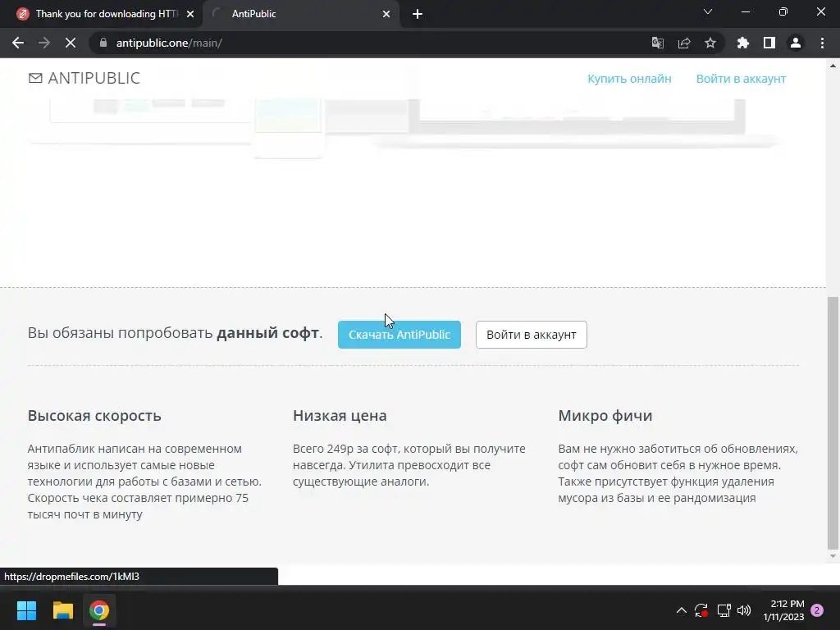The height and width of the screenshot is (630, 840).
Task: Bookmark this tab with star icon
Action: tap(710, 43)
